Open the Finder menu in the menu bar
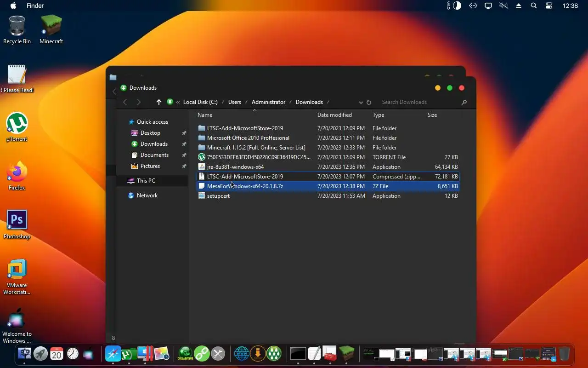The image size is (588, 368). click(35, 6)
